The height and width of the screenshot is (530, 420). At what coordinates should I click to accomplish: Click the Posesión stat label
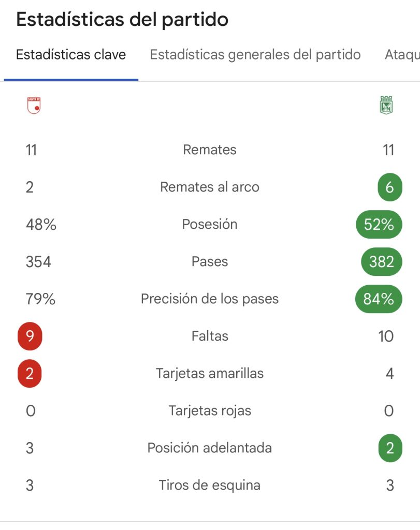click(210, 224)
